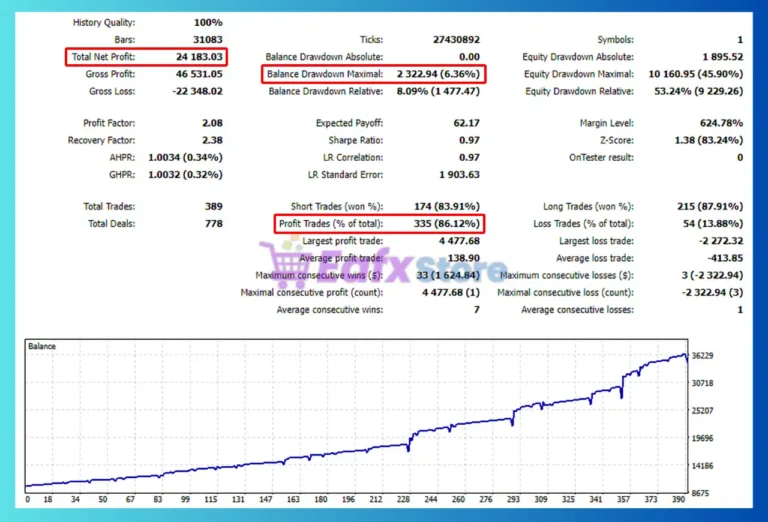Click Equity Drawdown Maximal 10 160.95 (45.90%)

[x=696, y=74]
